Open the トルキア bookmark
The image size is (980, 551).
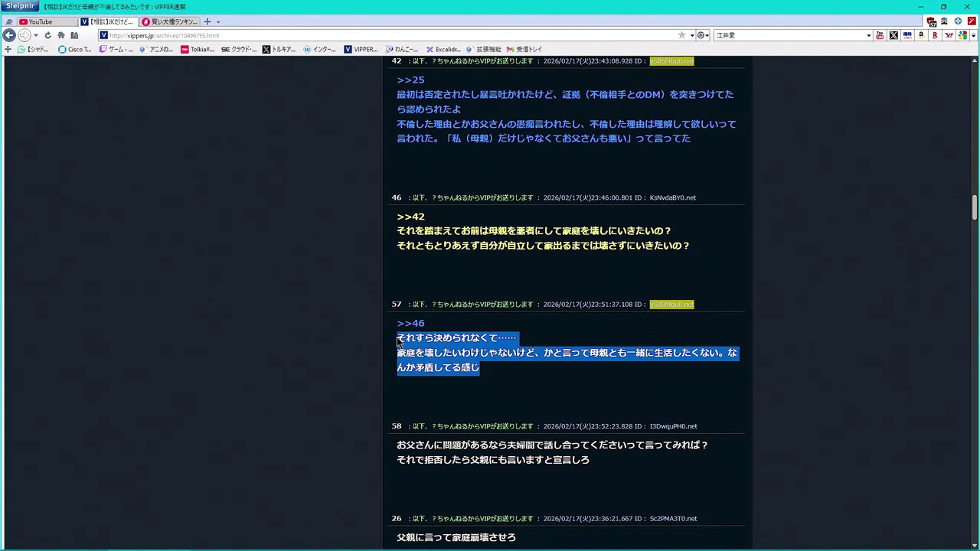(x=279, y=49)
